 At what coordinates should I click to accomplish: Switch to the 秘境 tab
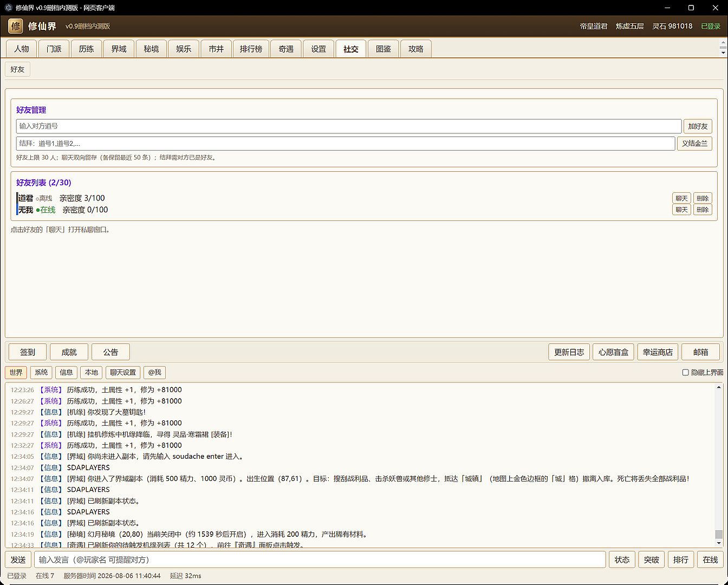pos(151,49)
